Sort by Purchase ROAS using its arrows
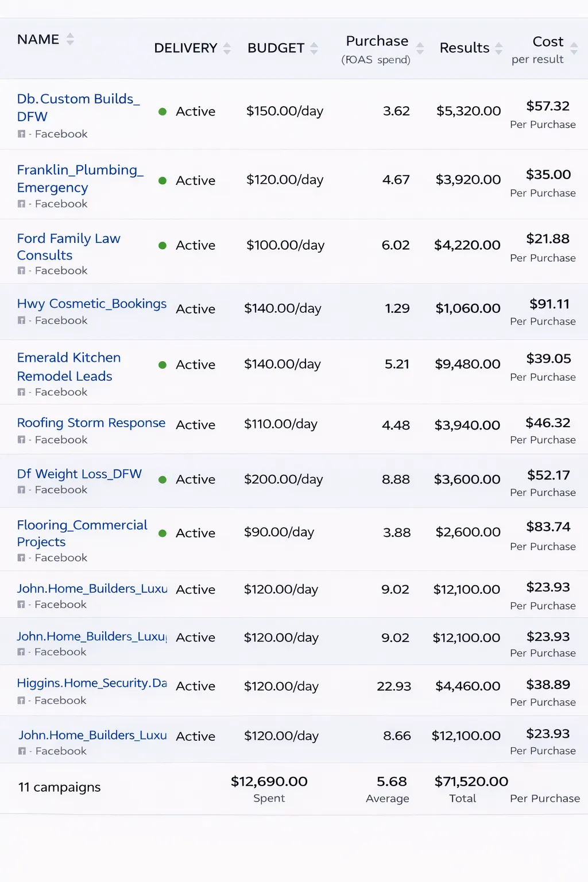 pyautogui.click(x=420, y=48)
